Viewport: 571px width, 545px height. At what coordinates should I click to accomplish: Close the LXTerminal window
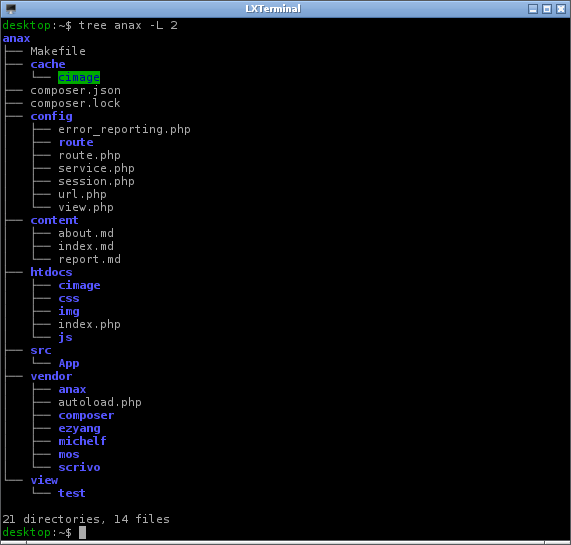point(561,9)
